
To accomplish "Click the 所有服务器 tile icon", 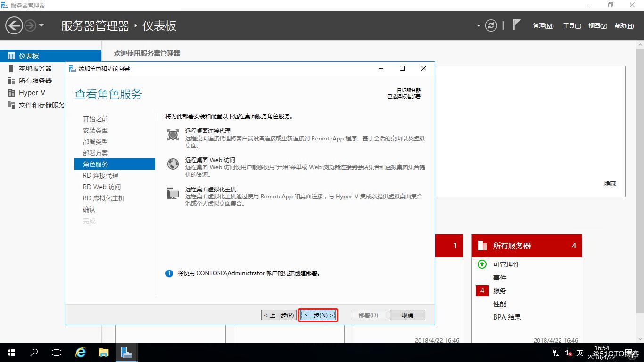I will tap(482, 246).
